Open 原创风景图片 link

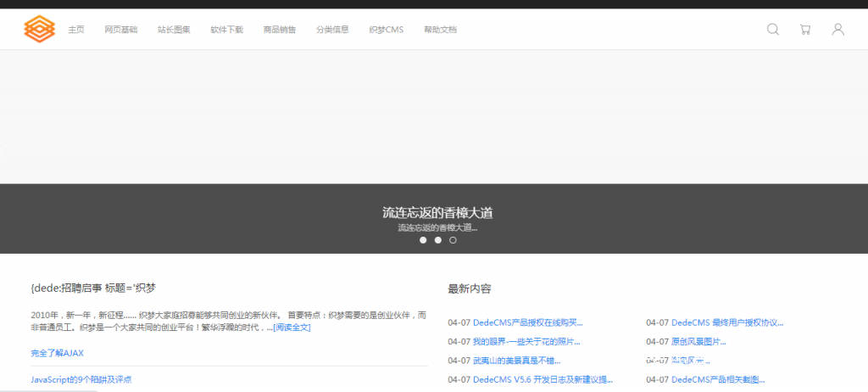coord(698,342)
